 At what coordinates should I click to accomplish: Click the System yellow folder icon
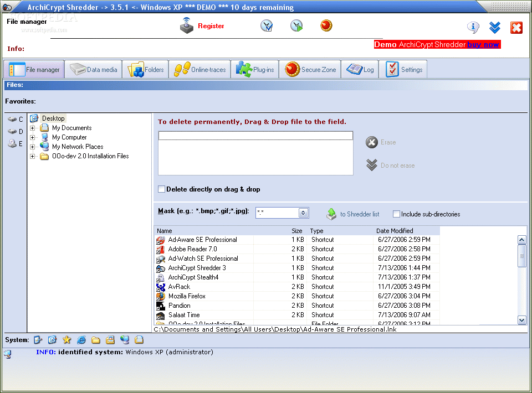pyautogui.click(x=96, y=340)
